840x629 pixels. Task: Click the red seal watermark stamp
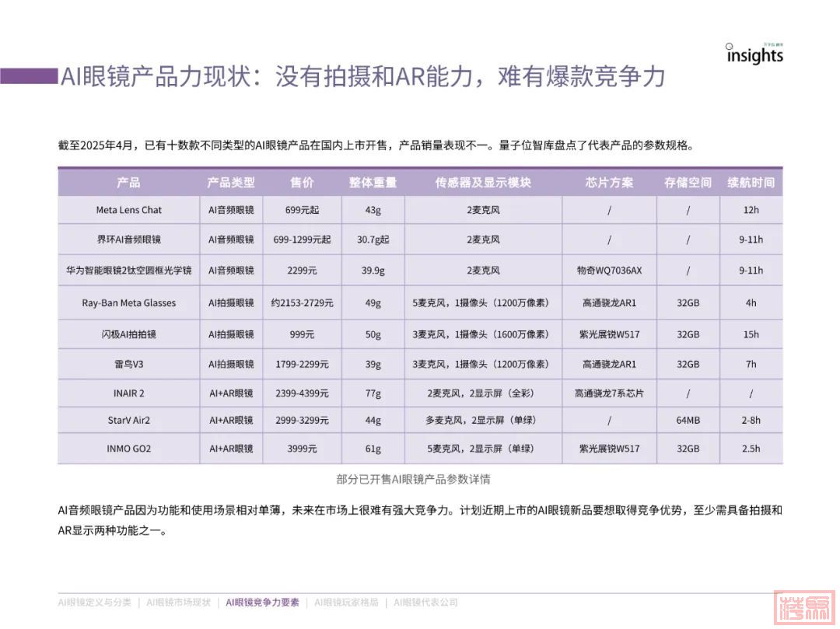click(803, 607)
